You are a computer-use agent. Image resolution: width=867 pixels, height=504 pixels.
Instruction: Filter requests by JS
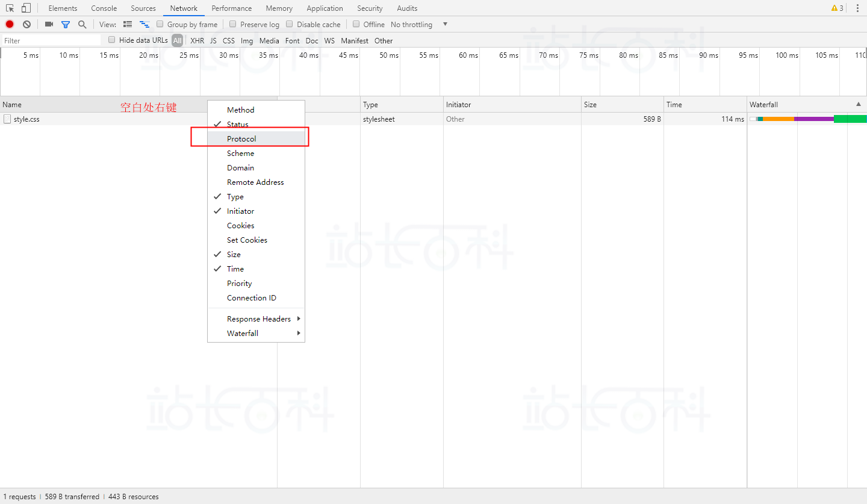coord(213,41)
